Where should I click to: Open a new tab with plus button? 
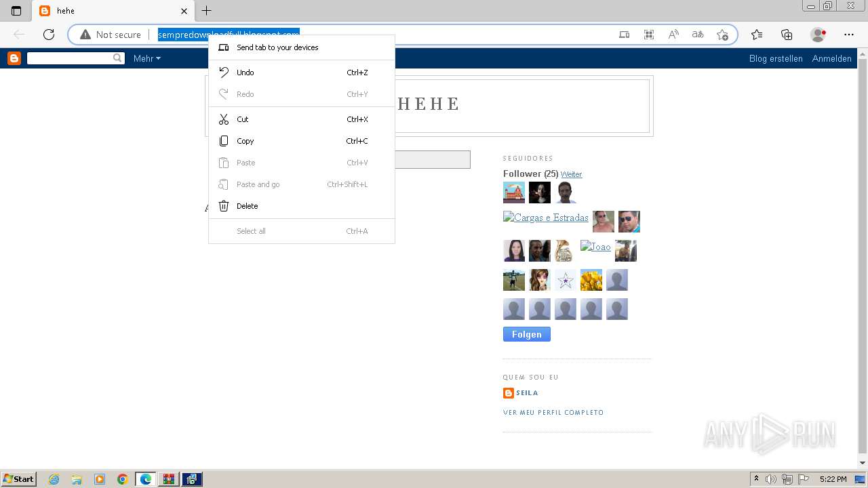coord(207,11)
